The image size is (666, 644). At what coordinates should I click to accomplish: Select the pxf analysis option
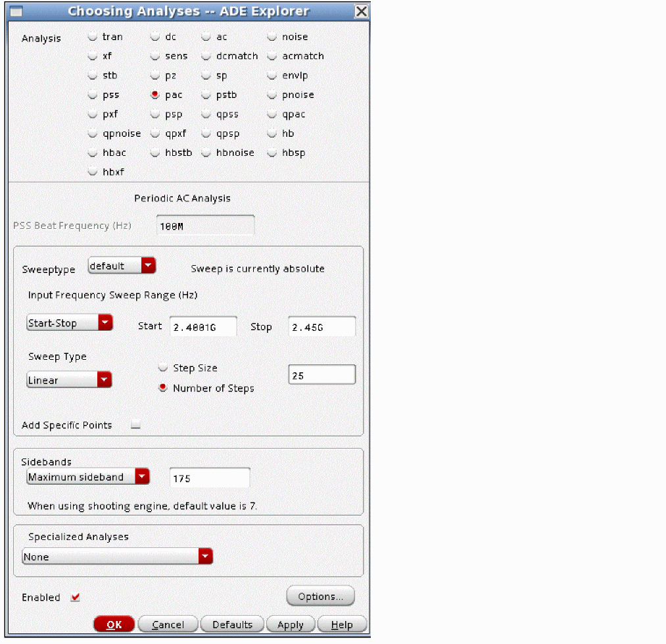click(x=93, y=114)
